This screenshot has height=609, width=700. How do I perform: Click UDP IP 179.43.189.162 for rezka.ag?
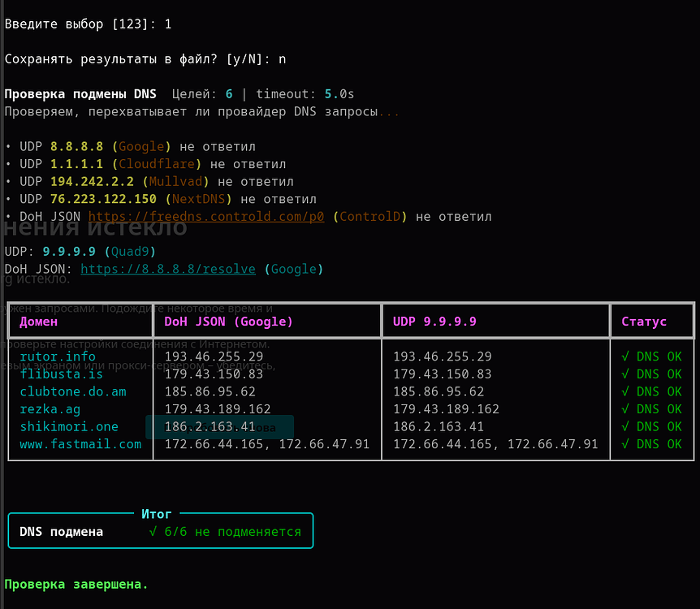(446, 409)
